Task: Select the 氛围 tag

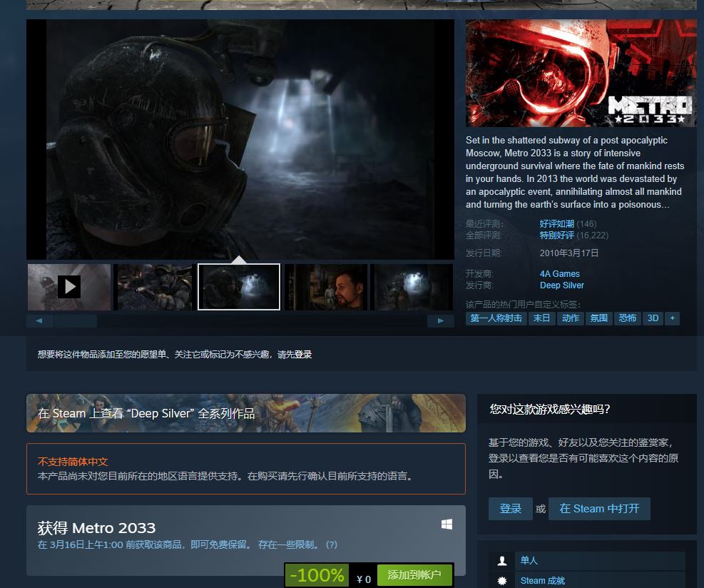Action: point(598,318)
